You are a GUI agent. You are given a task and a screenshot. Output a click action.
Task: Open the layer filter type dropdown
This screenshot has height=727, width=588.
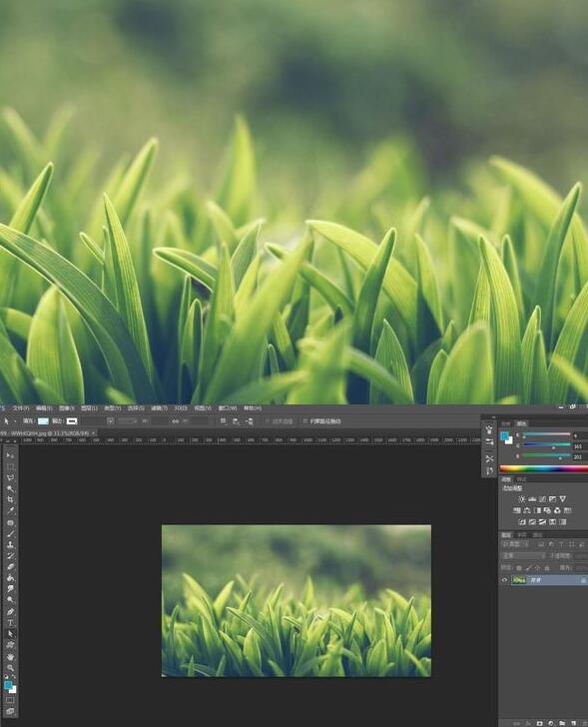(x=516, y=544)
